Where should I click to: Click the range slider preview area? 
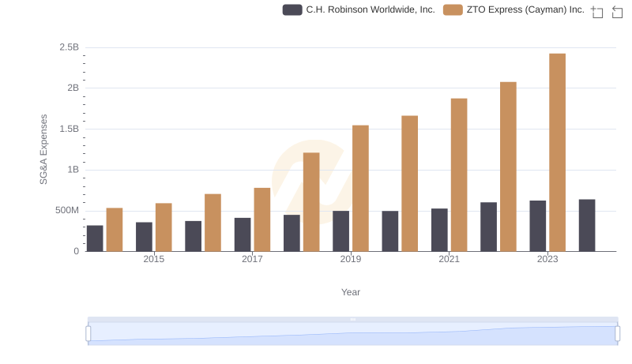[x=352, y=334]
